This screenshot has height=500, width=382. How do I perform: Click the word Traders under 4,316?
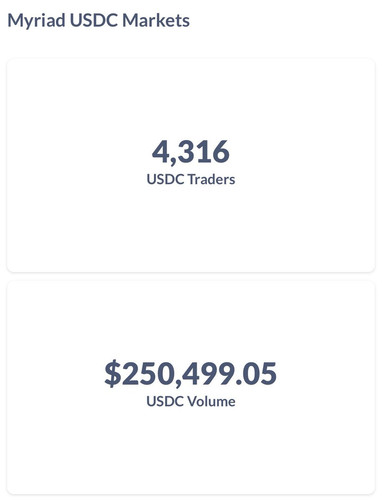212,179
